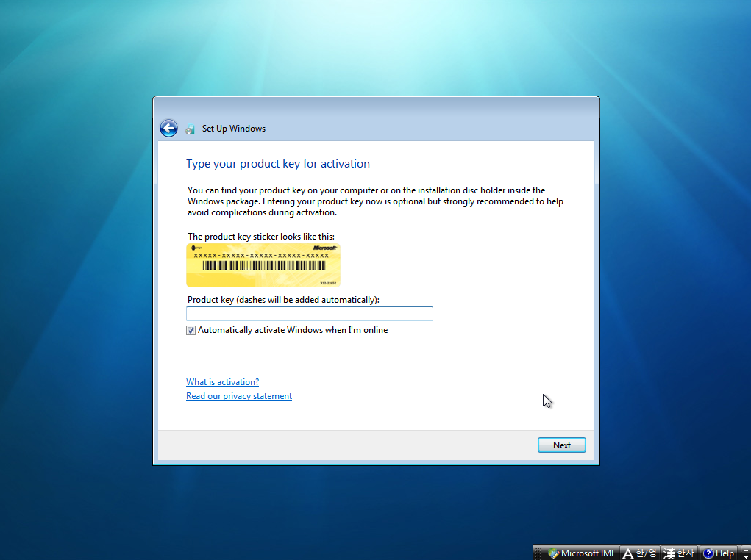Open the What is activation? link

222,382
